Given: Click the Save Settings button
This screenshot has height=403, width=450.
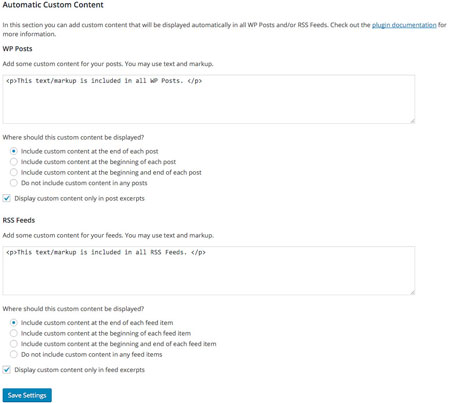Looking at the screenshot, I should (x=27, y=395).
